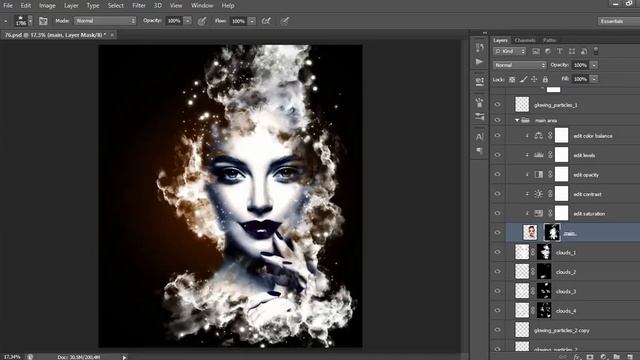Click the brush Opacity 100% field in options bar
Viewport: 640px width, 360px height.
coord(174,21)
